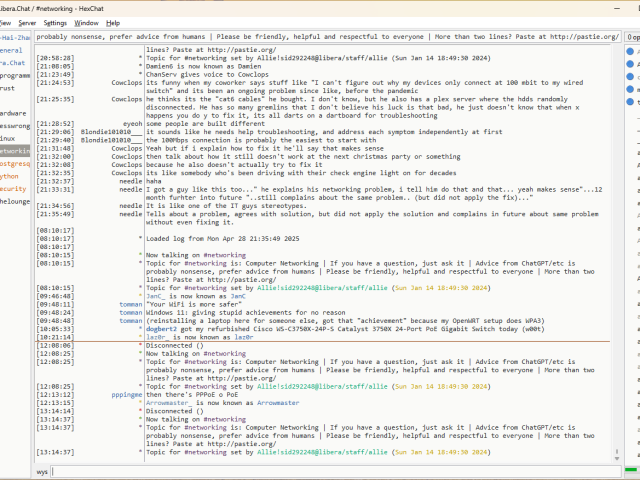Open the Settings menu
This screenshot has width=640, height=480.
[x=56, y=22]
